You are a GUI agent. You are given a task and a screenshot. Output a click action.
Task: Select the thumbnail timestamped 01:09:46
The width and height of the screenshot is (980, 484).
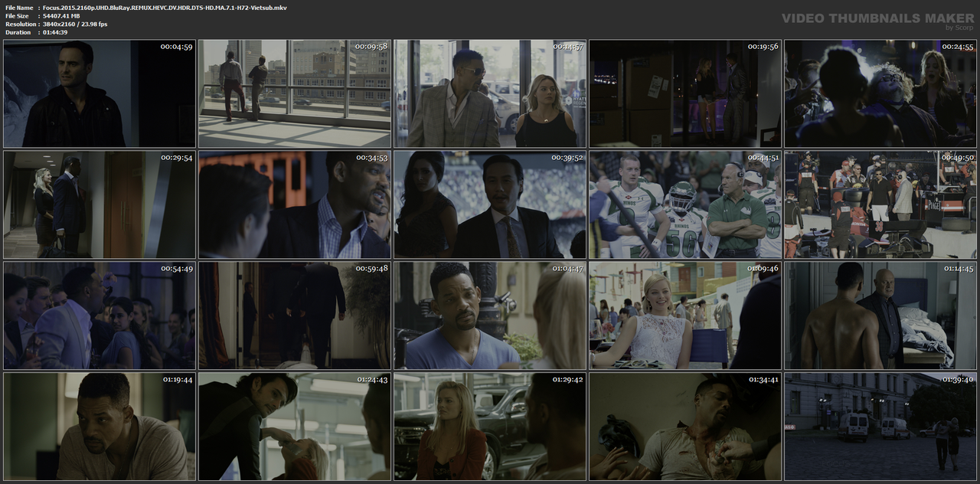(x=685, y=316)
